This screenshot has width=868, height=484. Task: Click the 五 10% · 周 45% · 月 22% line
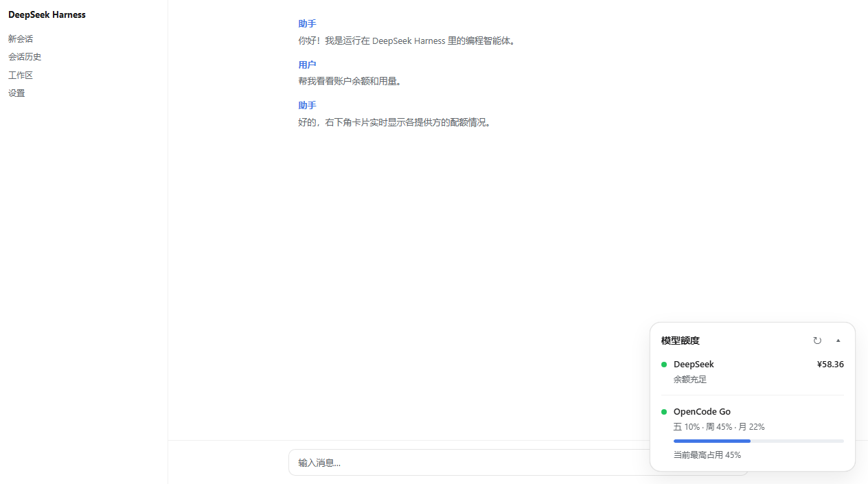[x=719, y=427]
